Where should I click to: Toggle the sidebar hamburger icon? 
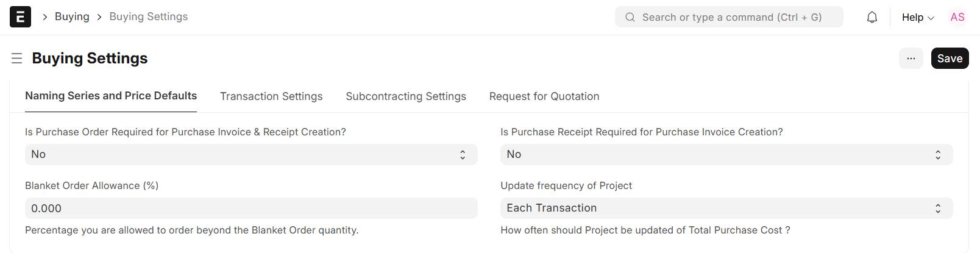tap(17, 59)
